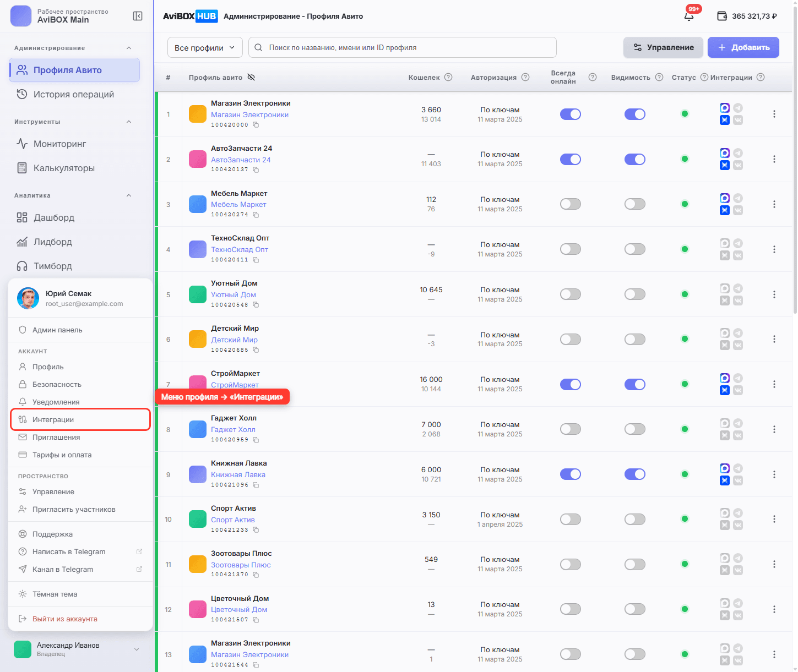Copy ID 100420000 using copy icon

click(256, 125)
